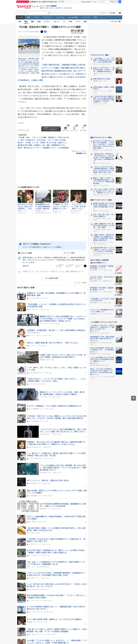This screenshot has width=138, height=644.
Task: Open the みんなの意見 tab
Action: 73,17
